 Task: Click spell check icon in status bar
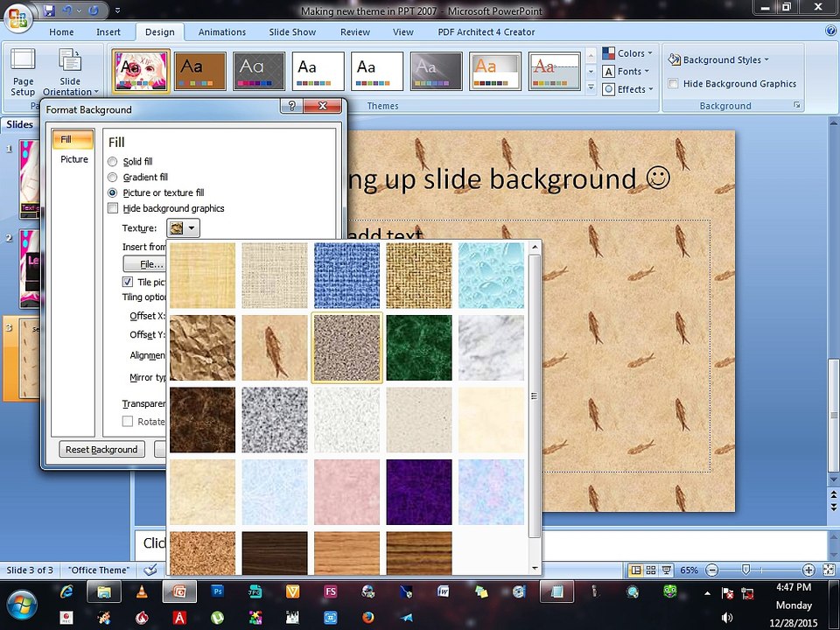tap(150, 570)
